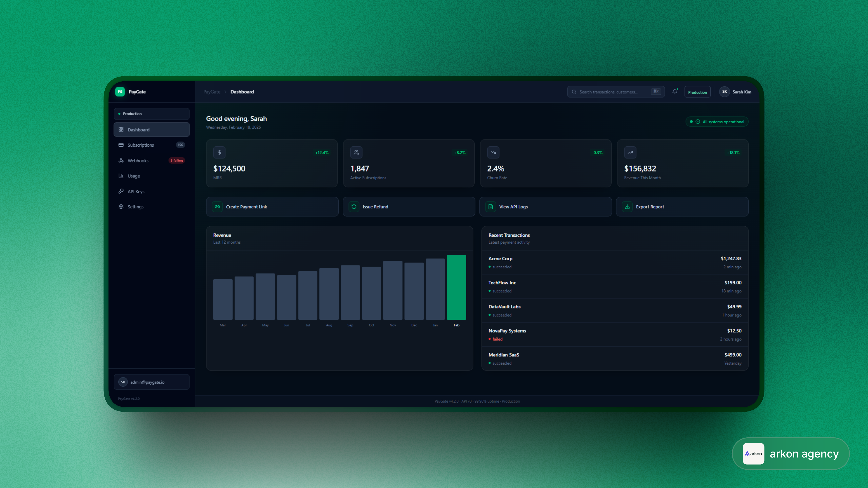Click the Webhooks icon in sidebar
The width and height of the screenshot is (868, 488).
121,160
